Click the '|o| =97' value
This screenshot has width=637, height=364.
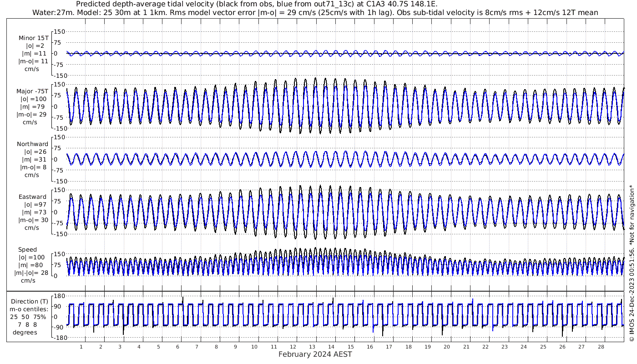(x=35, y=205)
